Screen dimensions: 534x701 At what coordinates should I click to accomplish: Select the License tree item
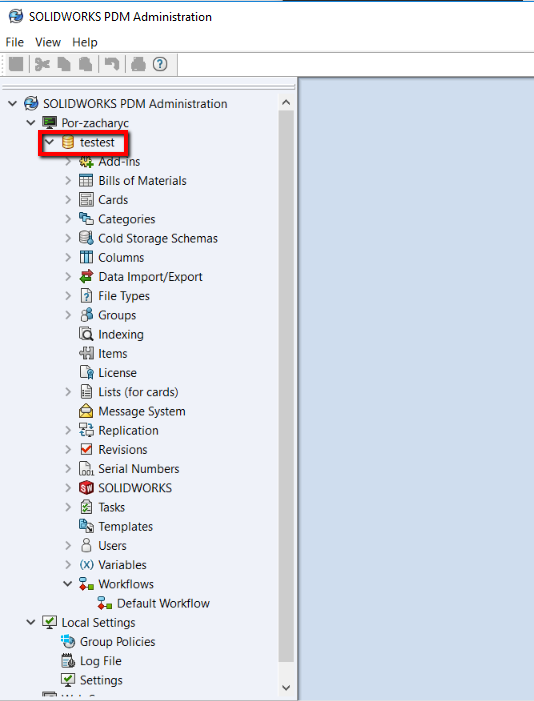click(108, 373)
